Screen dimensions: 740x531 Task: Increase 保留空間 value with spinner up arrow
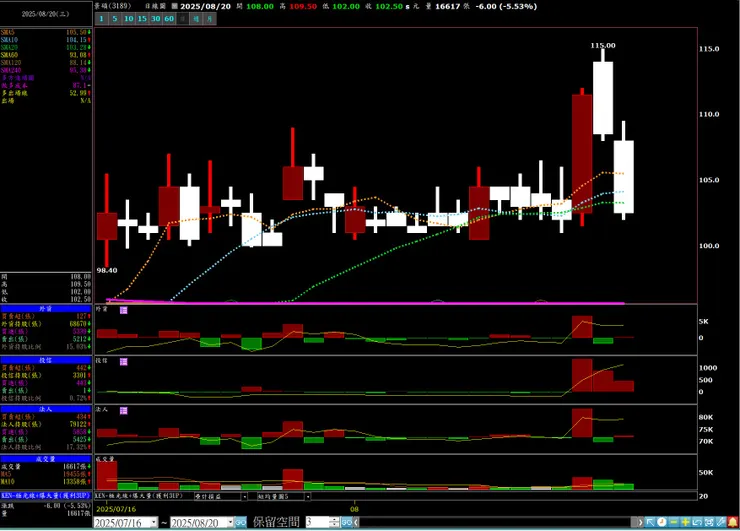(334, 520)
